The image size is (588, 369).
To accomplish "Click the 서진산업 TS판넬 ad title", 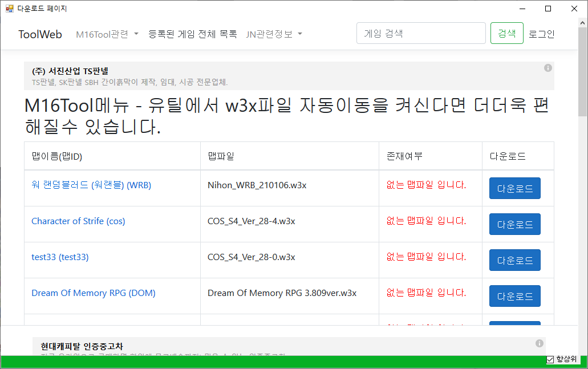I will click(x=70, y=71).
